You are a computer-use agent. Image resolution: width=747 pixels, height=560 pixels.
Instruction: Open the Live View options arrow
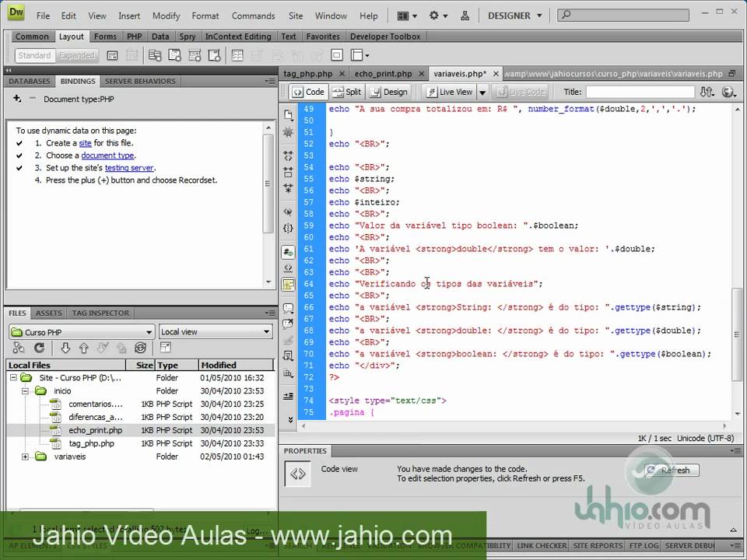pyautogui.click(x=482, y=92)
